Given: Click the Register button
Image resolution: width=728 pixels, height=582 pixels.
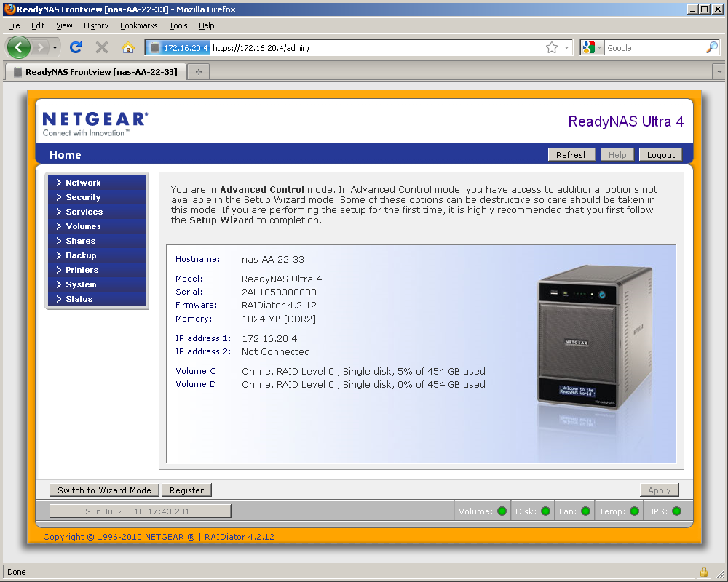Looking at the screenshot, I should point(186,490).
